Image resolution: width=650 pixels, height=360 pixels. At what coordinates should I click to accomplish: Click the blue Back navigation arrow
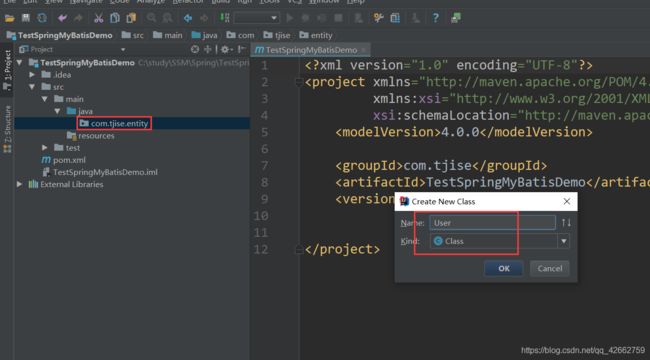[188, 18]
